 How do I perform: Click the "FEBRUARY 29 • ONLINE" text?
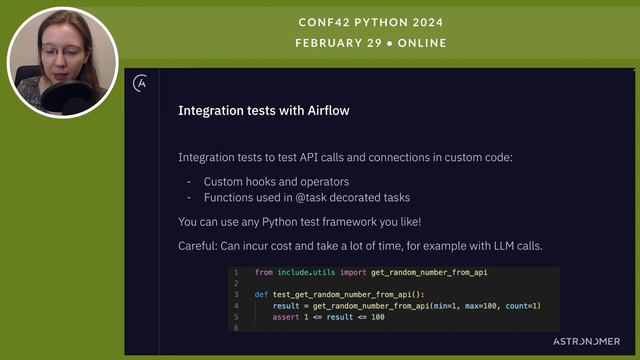371,43
